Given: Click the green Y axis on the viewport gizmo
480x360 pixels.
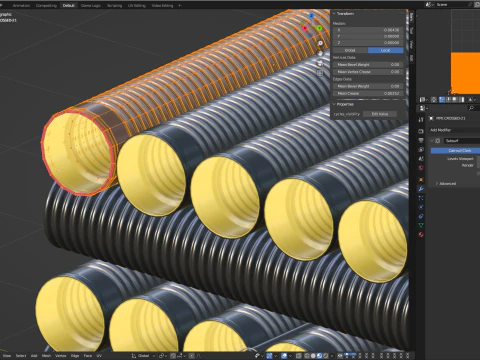Looking at the screenshot, I should point(319,28).
